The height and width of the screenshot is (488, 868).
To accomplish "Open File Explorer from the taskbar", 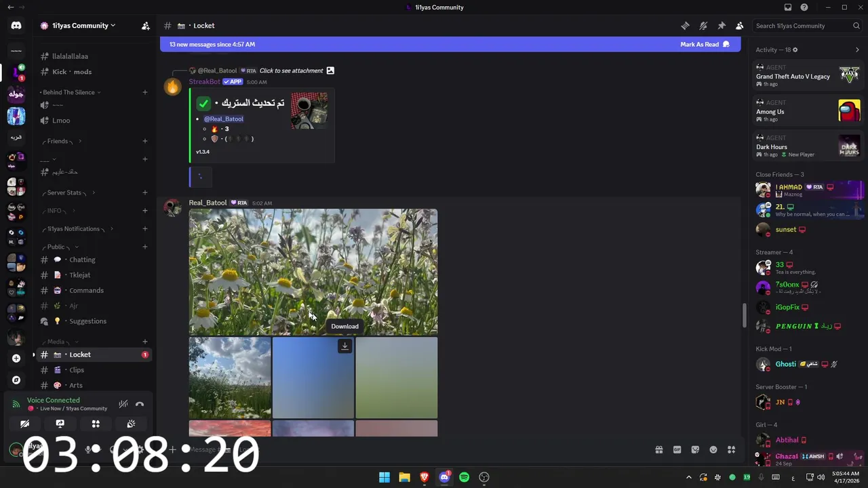I will pos(404,477).
